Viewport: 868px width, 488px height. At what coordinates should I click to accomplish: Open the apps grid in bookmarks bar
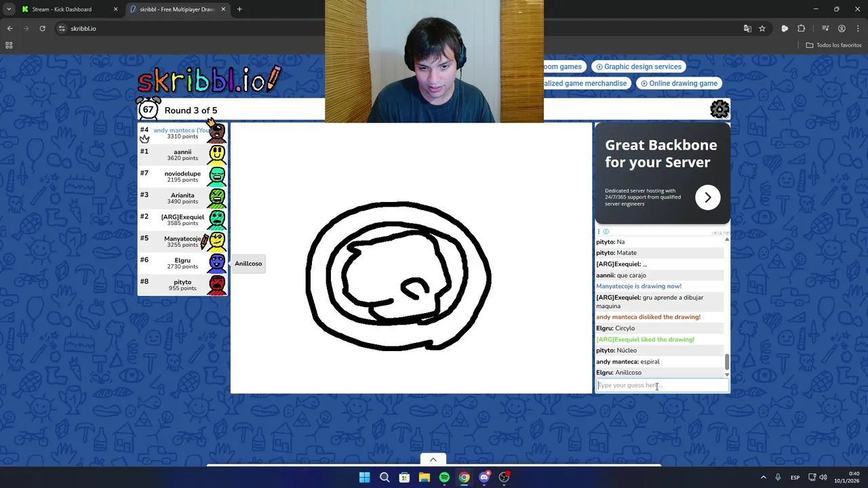click(x=9, y=45)
